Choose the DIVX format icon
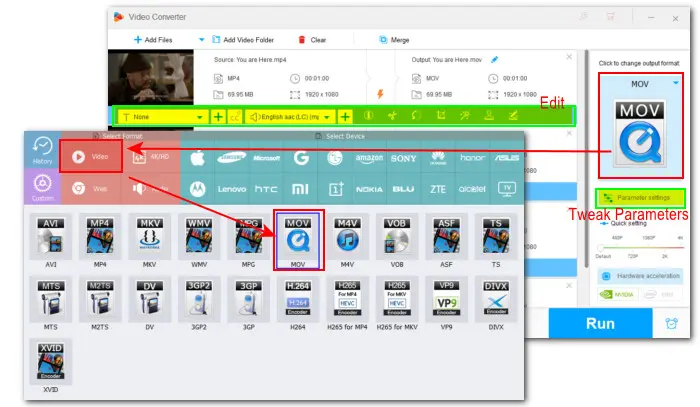700x407 pixels. [x=496, y=299]
